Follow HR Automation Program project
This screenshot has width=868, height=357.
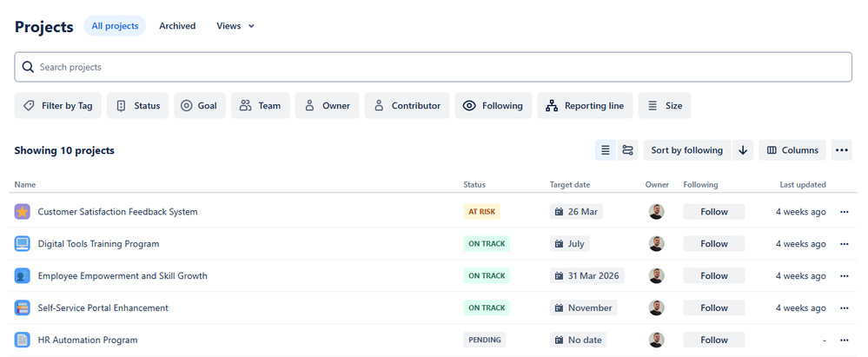[x=714, y=340]
